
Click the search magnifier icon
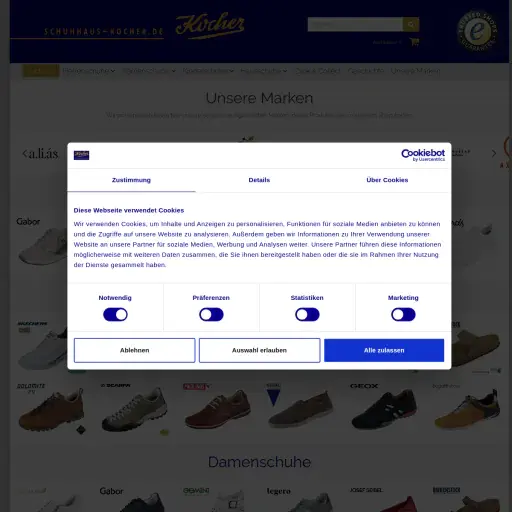point(411,24)
